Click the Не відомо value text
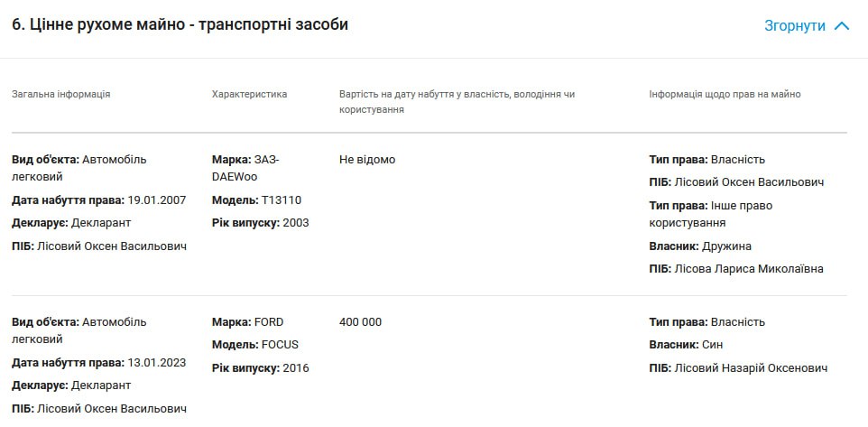 367,160
